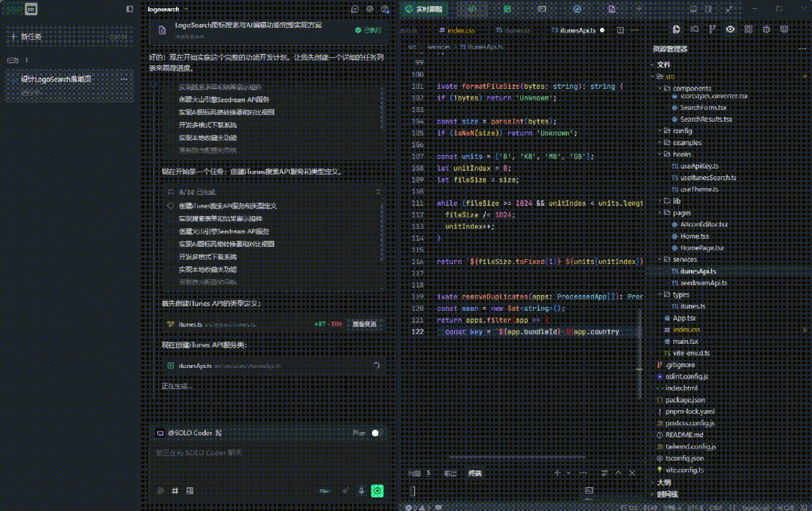Click the hashtag context icon in chat
This screenshot has width=812, height=511.
click(174, 491)
